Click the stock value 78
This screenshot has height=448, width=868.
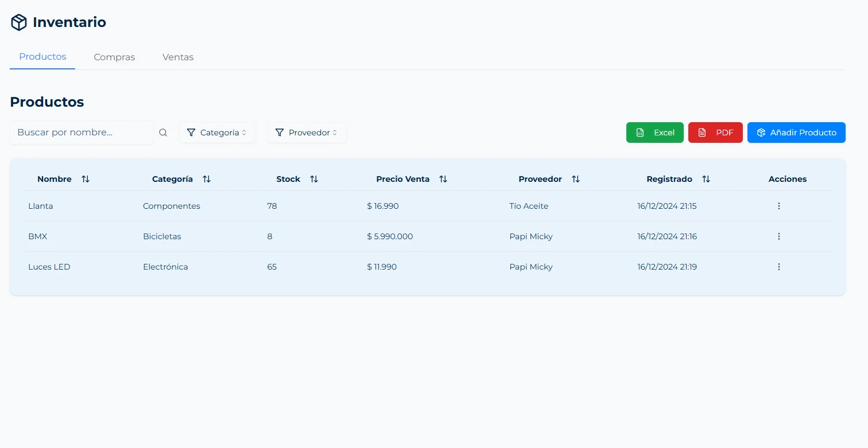pos(272,206)
